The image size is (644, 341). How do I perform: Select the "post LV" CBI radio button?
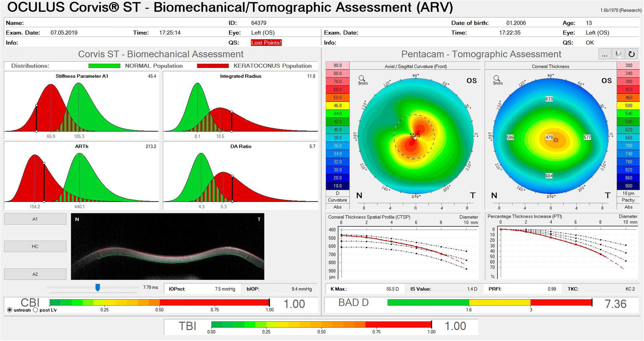(x=35, y=310)
